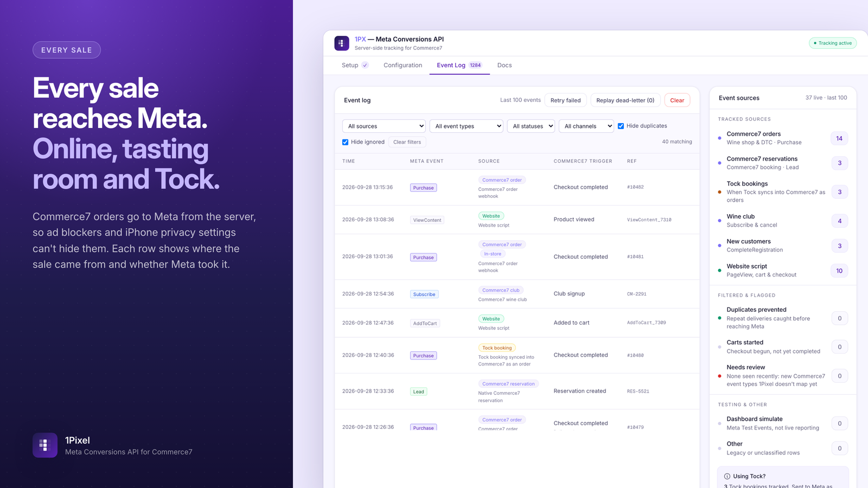Switch to the Configuration tab
The image size is (868, 488).
point(403,65)
